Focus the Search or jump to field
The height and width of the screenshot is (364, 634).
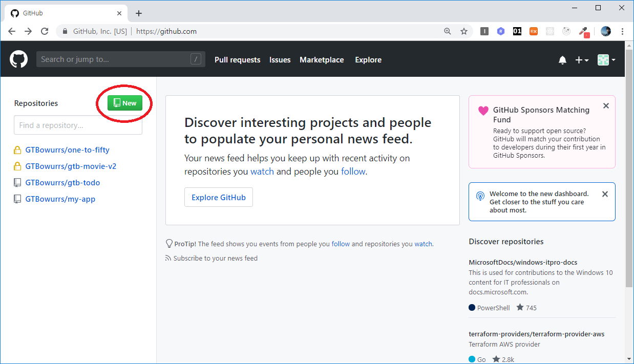click(121, 59)
